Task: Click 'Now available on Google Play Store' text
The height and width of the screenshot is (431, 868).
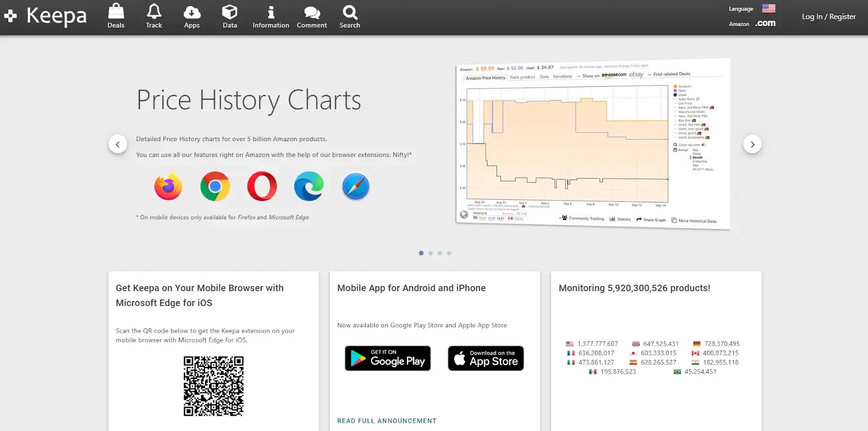Action: (422, 325)
